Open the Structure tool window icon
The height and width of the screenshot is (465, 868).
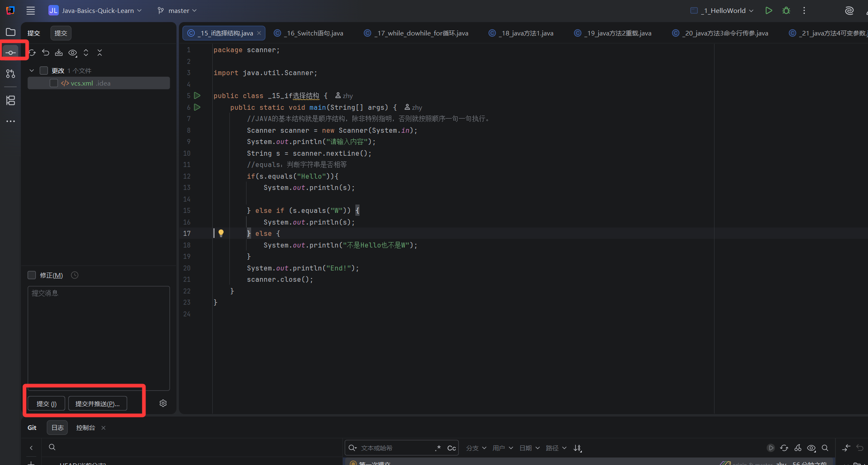coord(11,100)
